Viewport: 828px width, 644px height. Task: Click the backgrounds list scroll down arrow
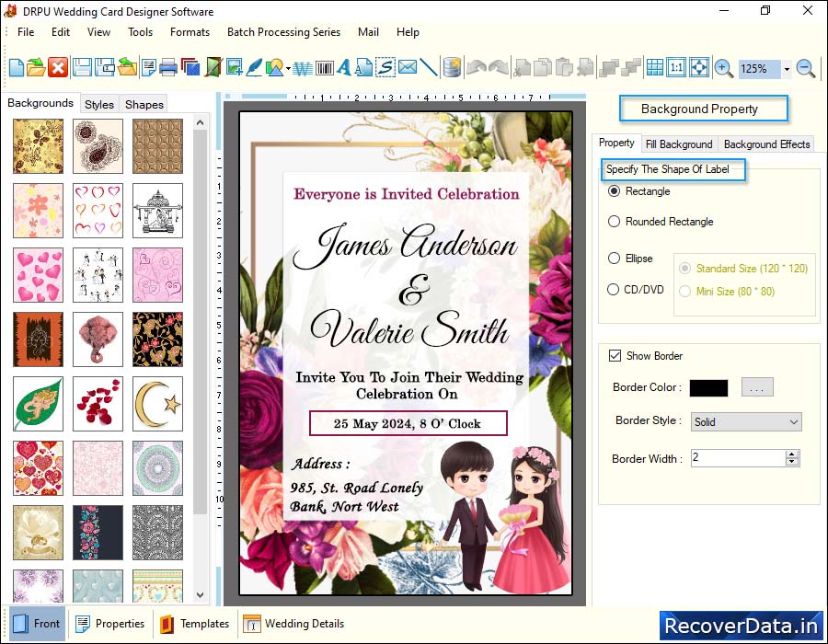[x=201, y=595]
